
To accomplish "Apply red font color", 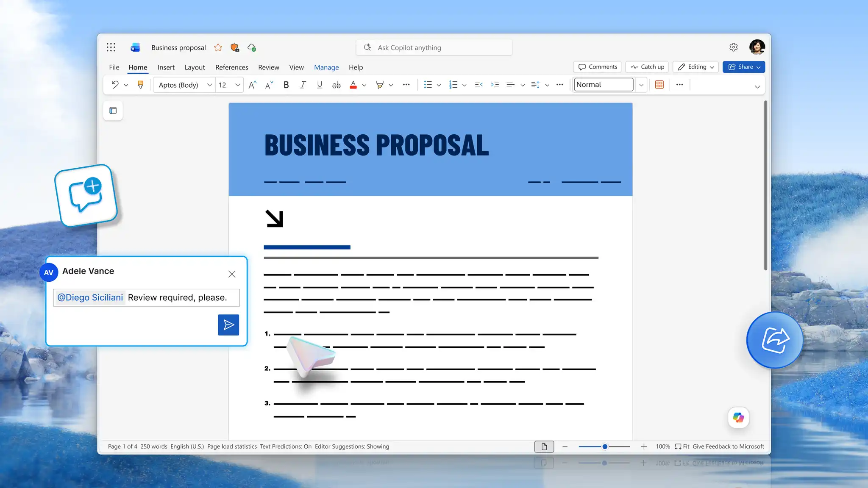I will pos(353,85).
